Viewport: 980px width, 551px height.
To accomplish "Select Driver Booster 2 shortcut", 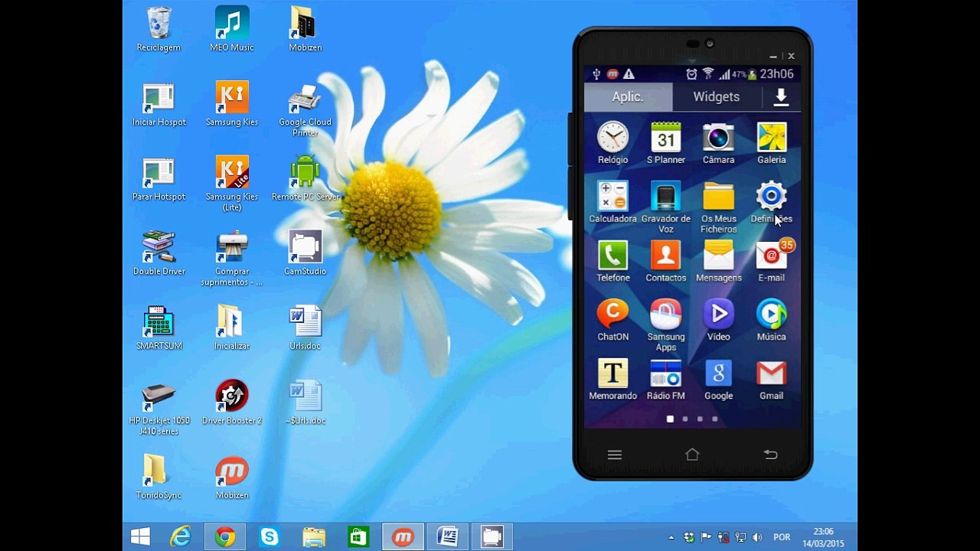I will coord(232,403).
